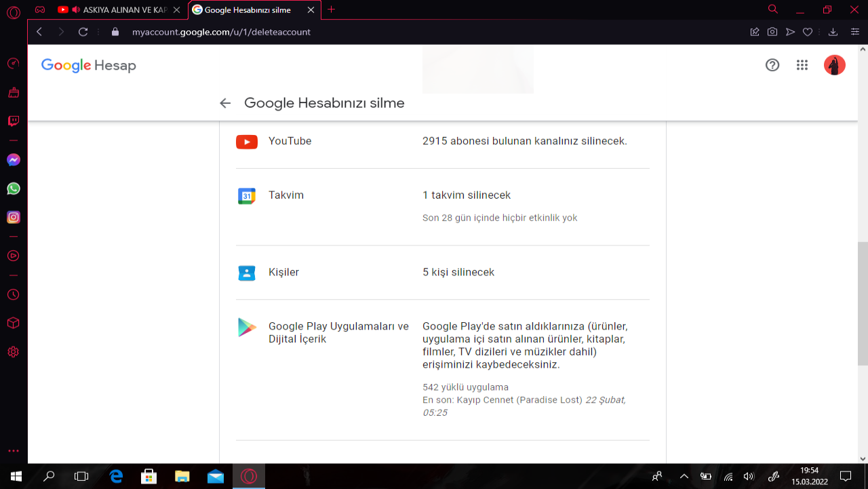Open Google apps grid launcher
The height and width of the screenshot is (489, 868).
click(x=802, y=65)
